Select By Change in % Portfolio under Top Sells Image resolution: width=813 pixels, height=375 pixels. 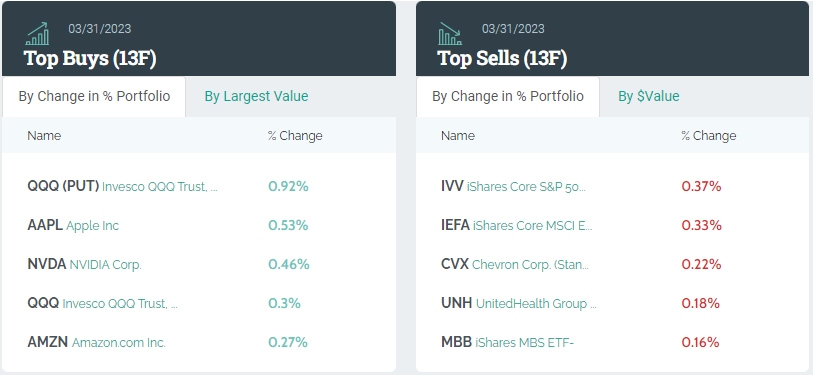click(508, 96)
